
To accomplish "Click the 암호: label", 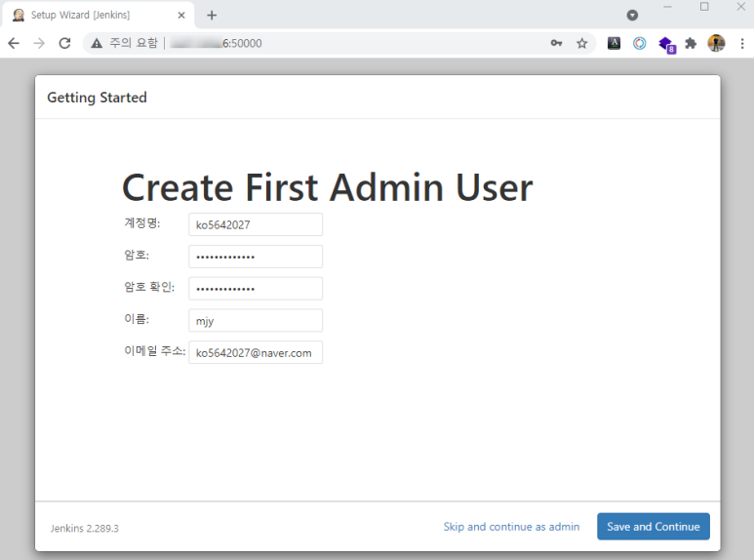I will click(x=137, y=255).
